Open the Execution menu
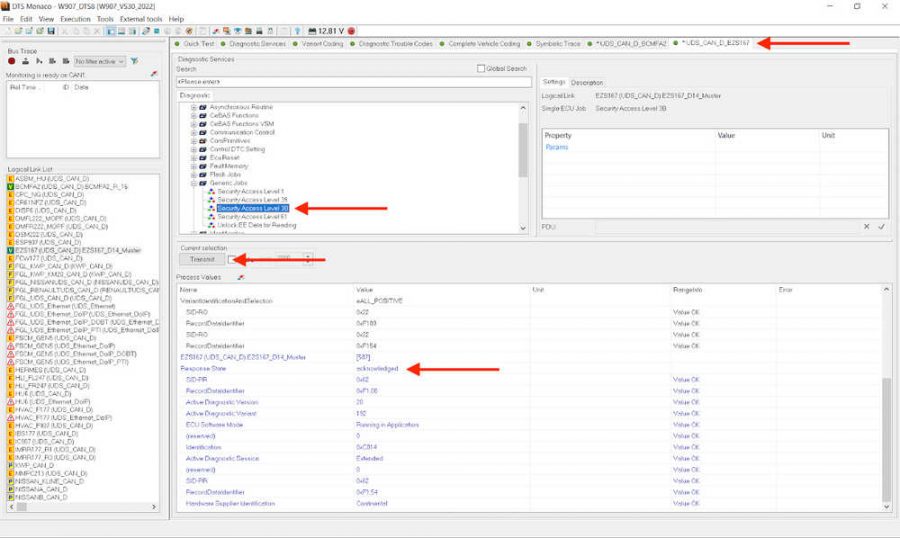Screen dimensions: 900x538 (74, 19)
